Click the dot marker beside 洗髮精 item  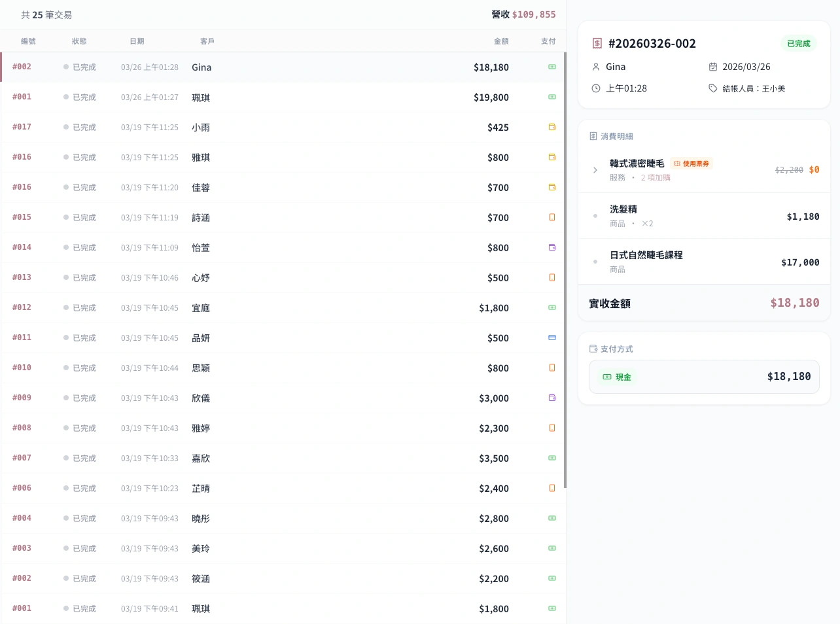(595, 215)
